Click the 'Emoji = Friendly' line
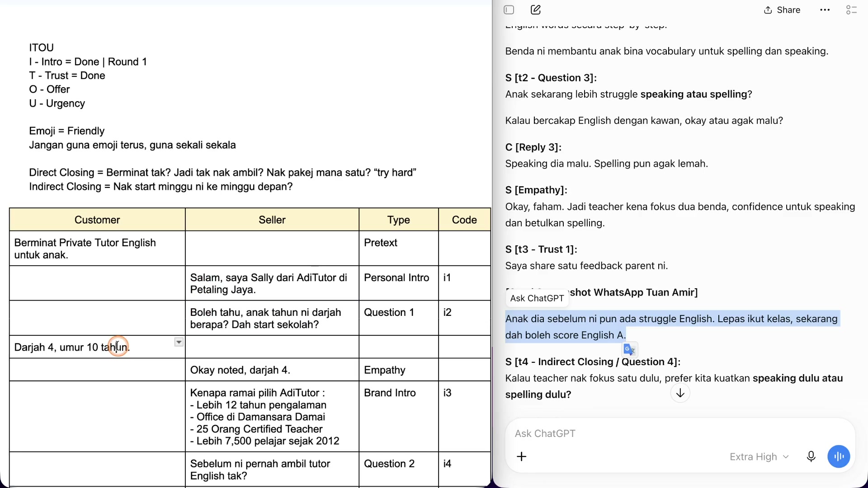This screenshot has height=488, width=868. coord(67,131)
